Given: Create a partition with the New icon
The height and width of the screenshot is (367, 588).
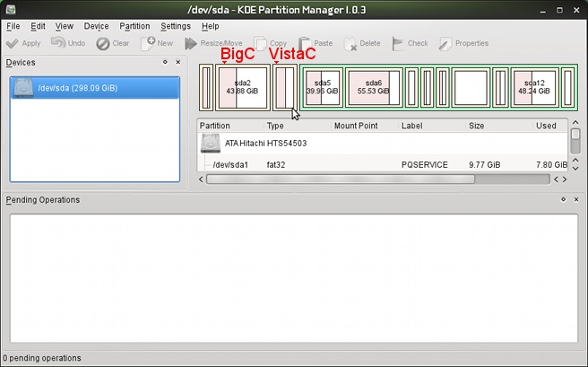Looking at the screenshot, I should 147,43.
